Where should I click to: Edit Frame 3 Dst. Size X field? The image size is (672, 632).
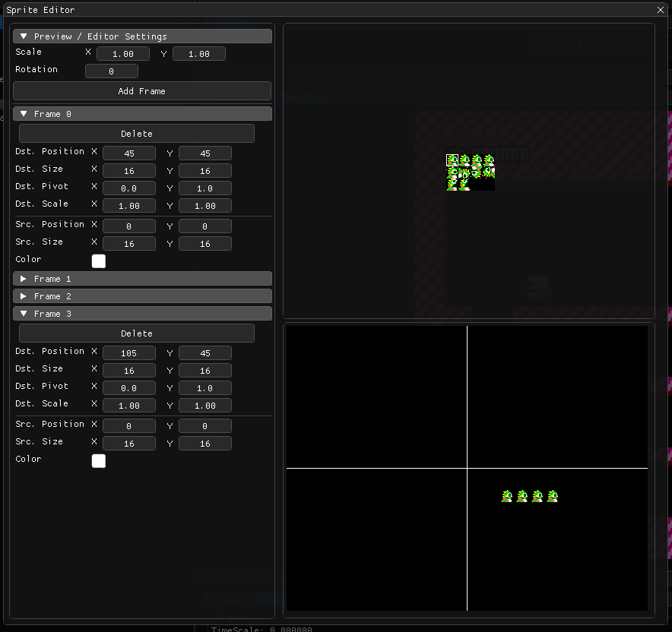pos(129,371)
